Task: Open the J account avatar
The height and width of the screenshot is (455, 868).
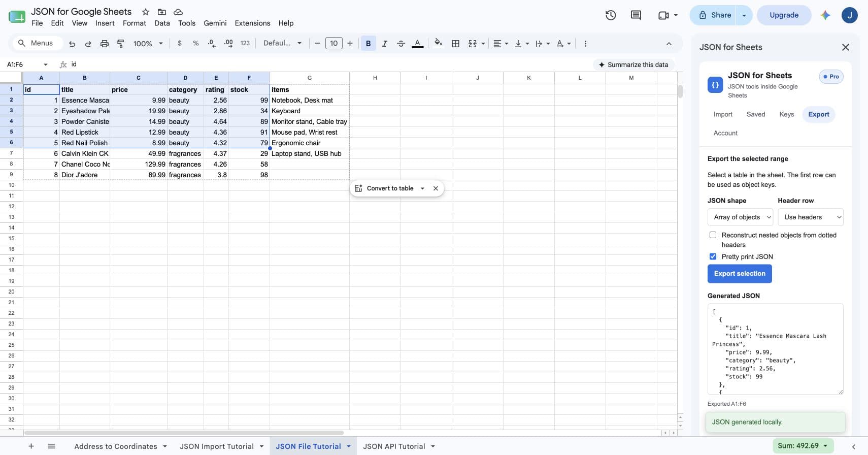Action: coord(850,15)
